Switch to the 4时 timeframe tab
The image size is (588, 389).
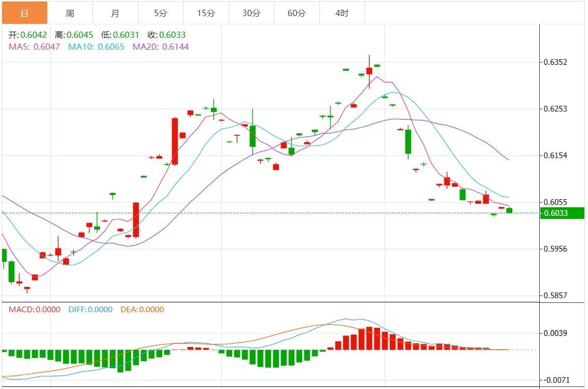(x=342, y=13)
